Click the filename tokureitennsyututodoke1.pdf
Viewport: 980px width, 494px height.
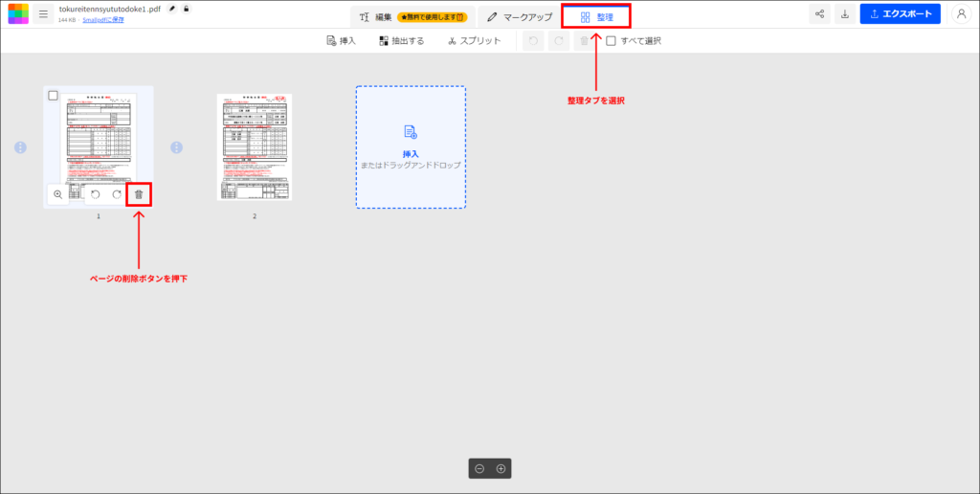pyautogui.click(x=110, y=10)
